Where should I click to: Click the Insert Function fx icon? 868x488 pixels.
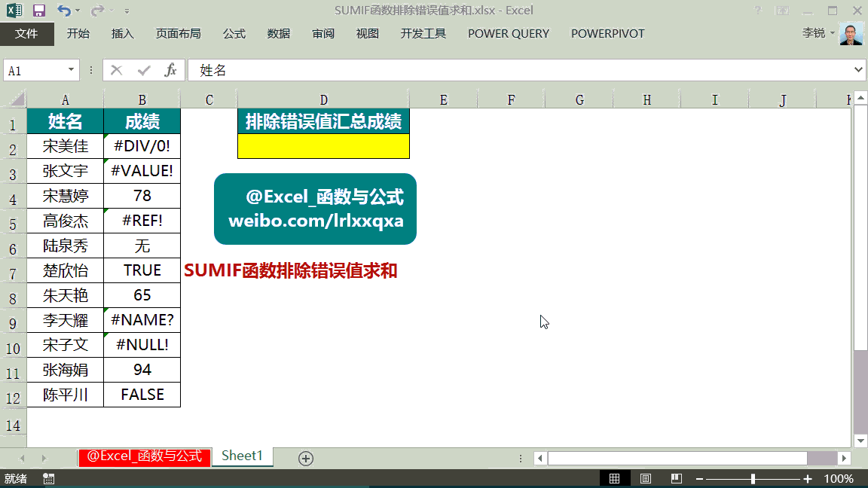pyautogui.click(x=171, y=69)
